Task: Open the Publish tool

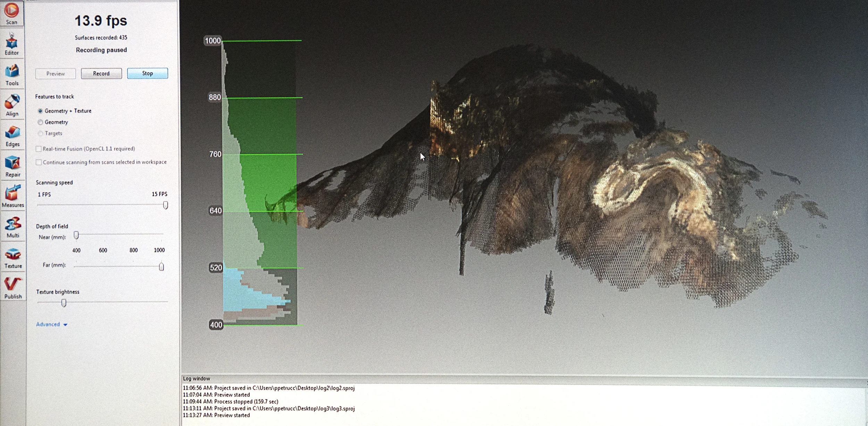Action: click(13, 288)
